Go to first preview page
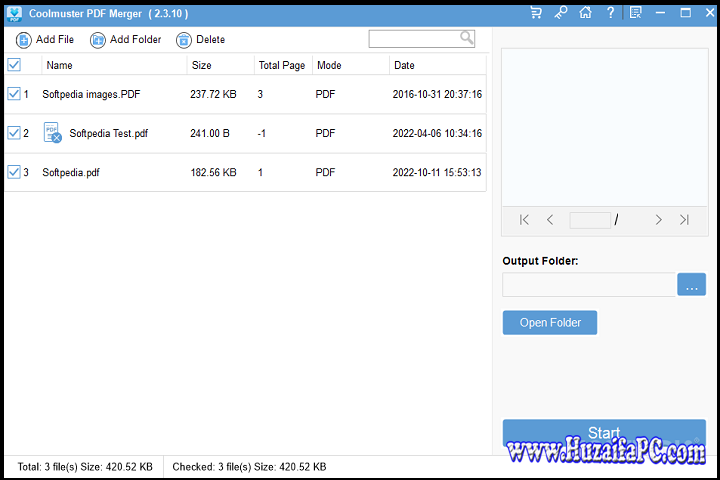The width and height of the screenshot is (720, 480). 524,220
